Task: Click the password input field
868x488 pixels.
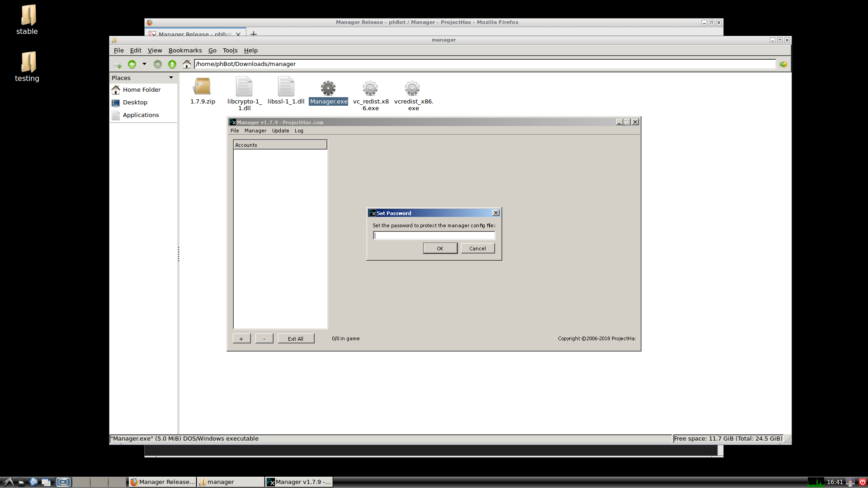Action: (434, 235)
